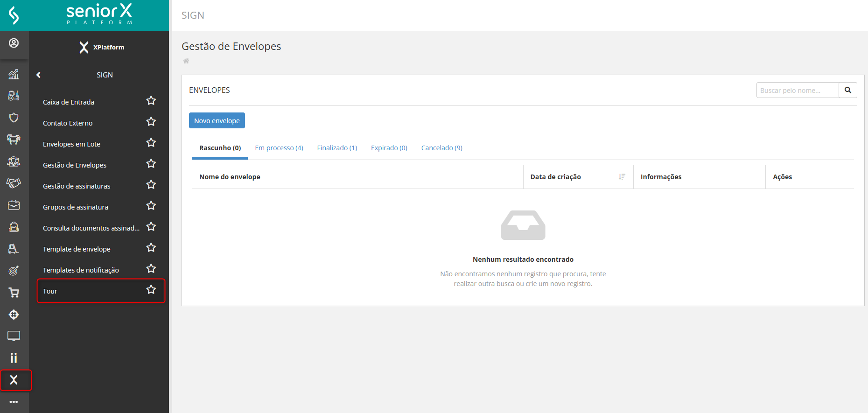Star Consulta documentos assinados item
868x413 pixels.
pos(151,227)
